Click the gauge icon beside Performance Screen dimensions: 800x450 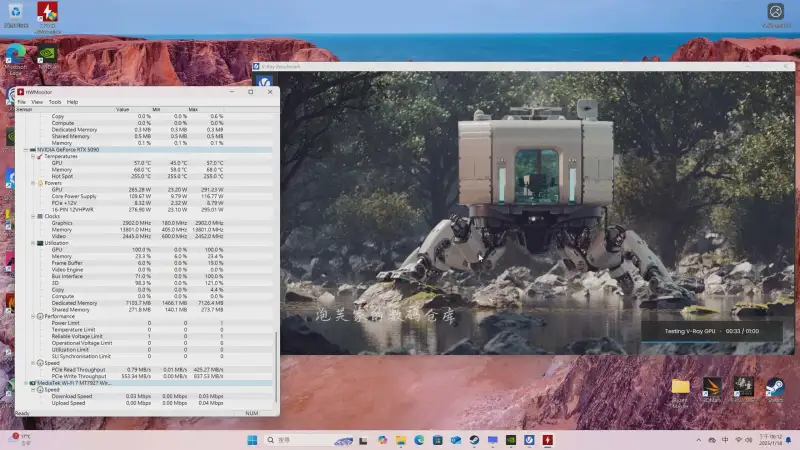click(40, 316)
